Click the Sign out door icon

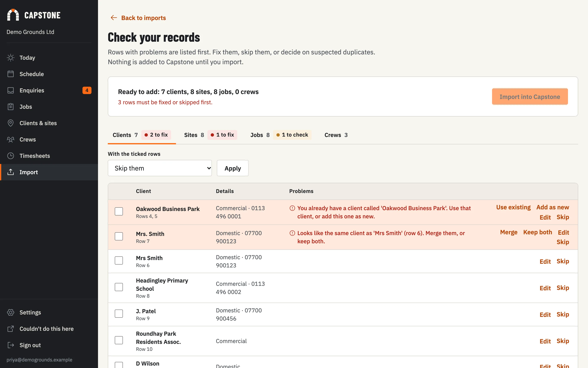(11, 345)
